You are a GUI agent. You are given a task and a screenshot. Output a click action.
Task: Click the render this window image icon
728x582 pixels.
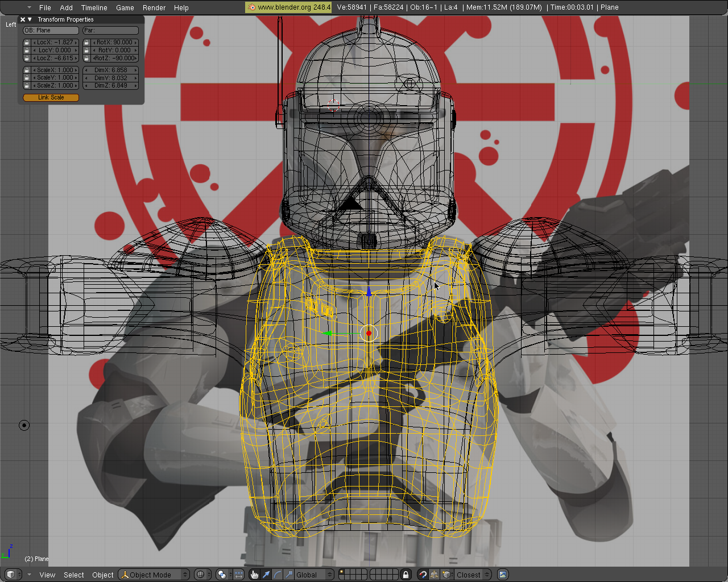click(503, 575)
